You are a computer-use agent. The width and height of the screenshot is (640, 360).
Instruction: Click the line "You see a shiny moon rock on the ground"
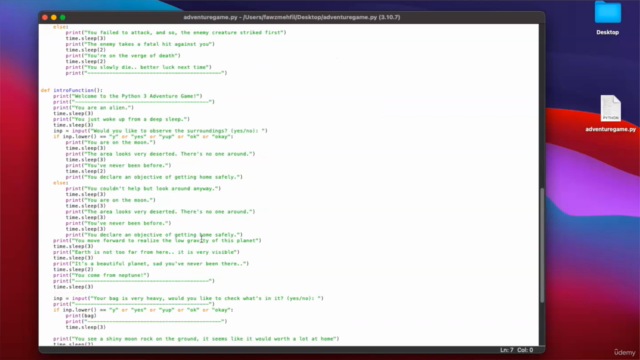tap(196, 339)
